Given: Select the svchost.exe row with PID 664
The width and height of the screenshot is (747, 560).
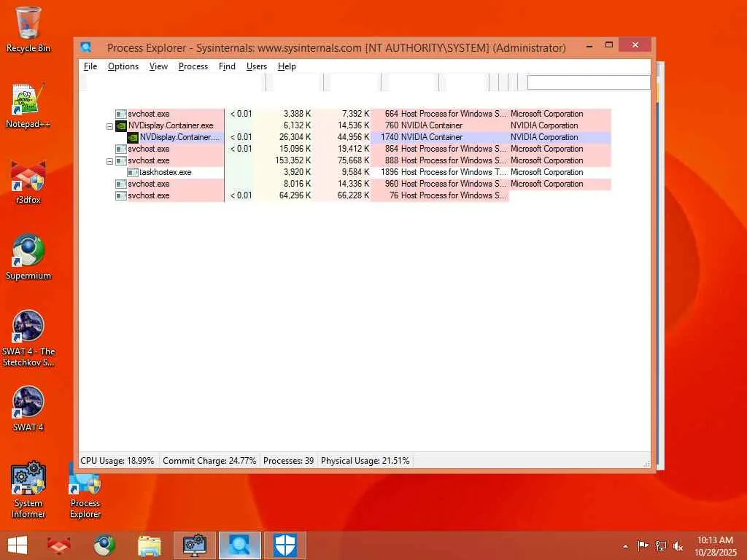Looking at the screenshot, I should (363, 114).
